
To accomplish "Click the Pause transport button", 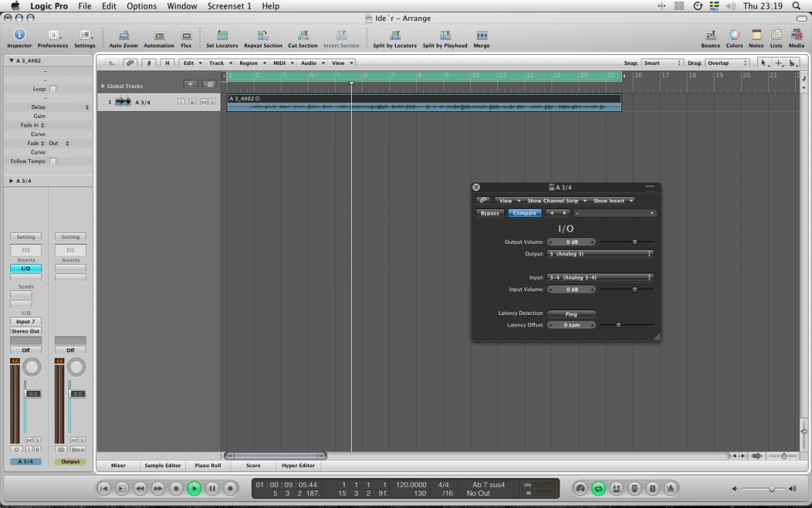I will tap(212, 488).
